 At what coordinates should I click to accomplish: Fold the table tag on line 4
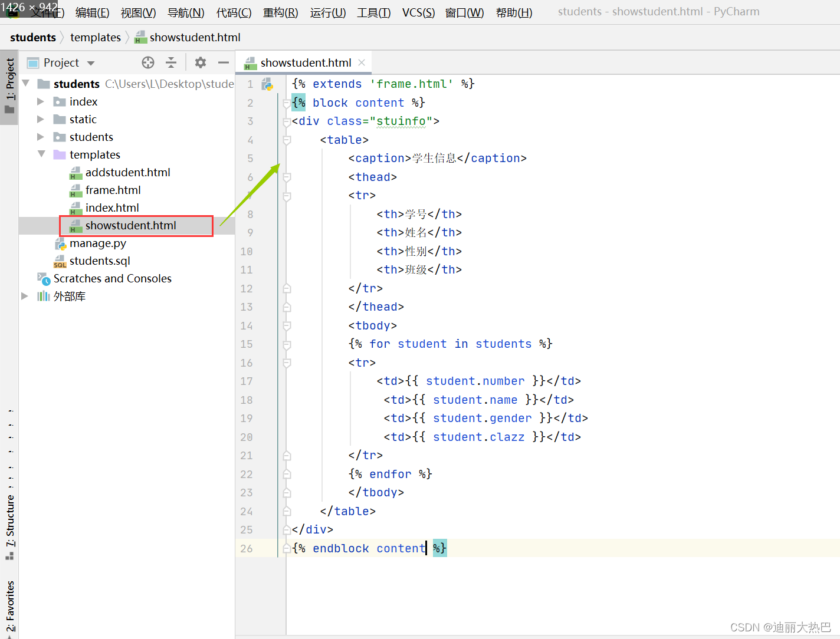click(x=287, y=140)
